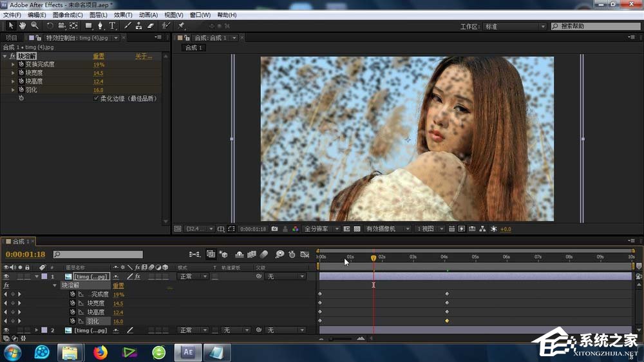Select the Eraser tool

(151, 26)
